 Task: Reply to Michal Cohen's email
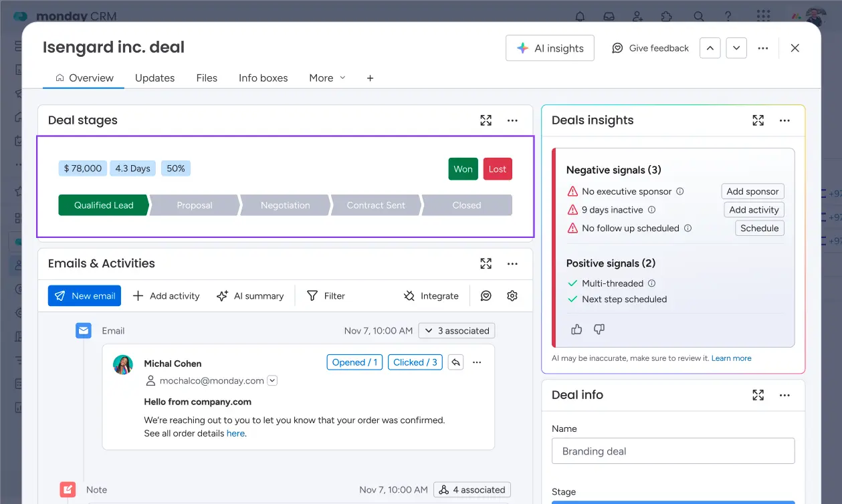[455, 362]
